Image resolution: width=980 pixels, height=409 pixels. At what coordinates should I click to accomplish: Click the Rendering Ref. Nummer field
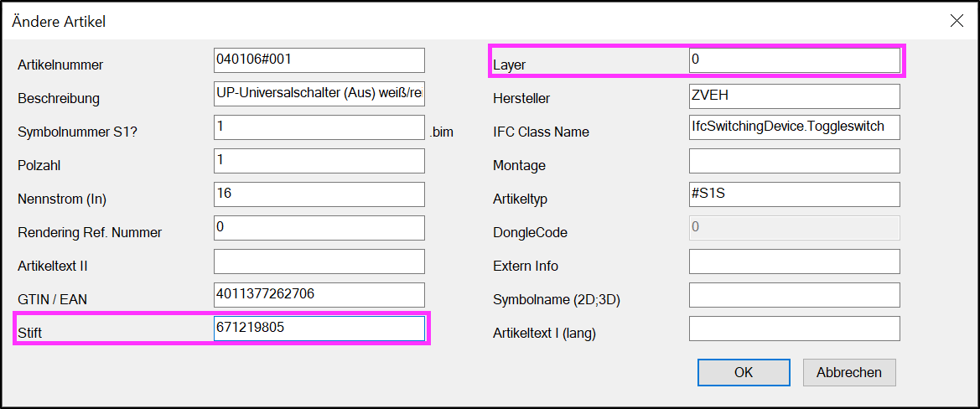click(319, 228)
